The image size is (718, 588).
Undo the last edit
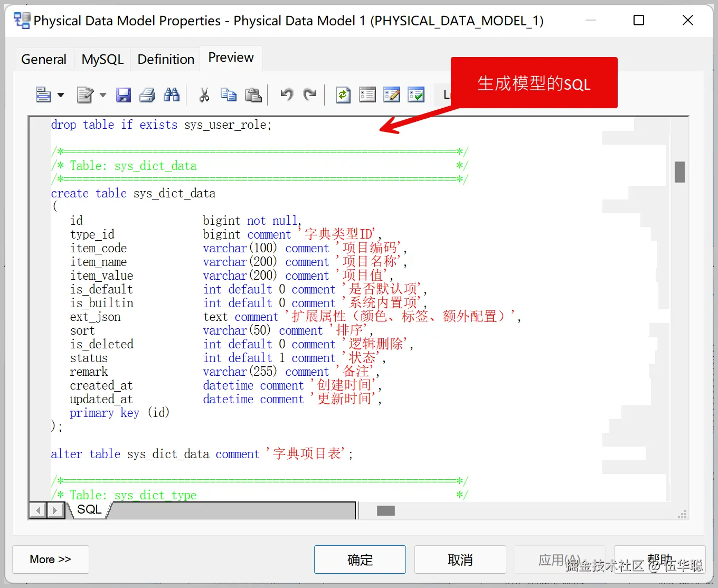286,94
